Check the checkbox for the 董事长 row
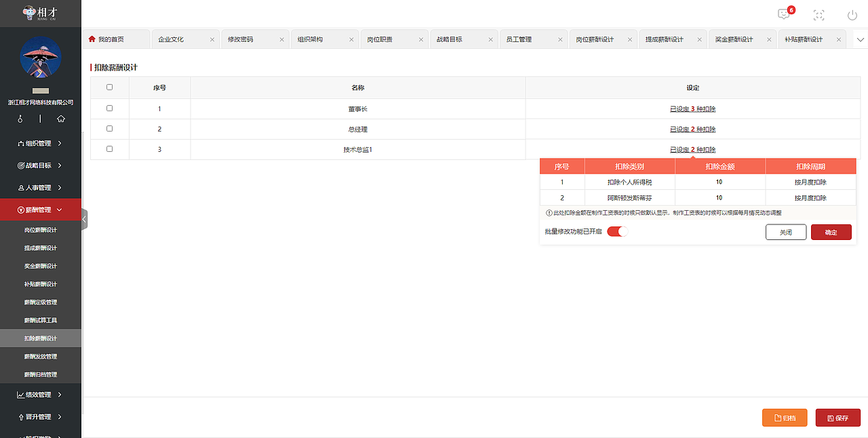 tap(110, 108)
